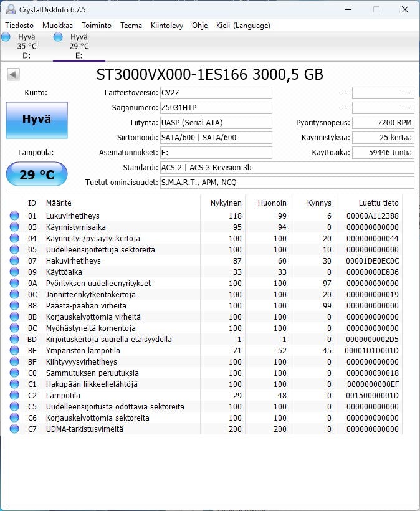Click the Siirtomoodi field SATA/600
The width and height of the screenshot is (420, 511).
point(216,138)
